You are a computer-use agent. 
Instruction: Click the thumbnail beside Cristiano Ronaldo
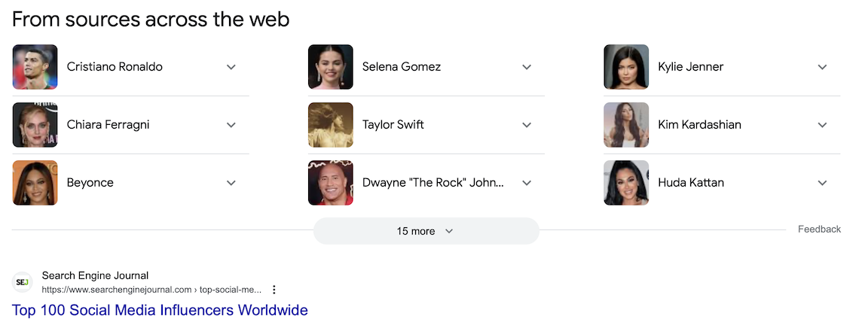coord(35,67)
